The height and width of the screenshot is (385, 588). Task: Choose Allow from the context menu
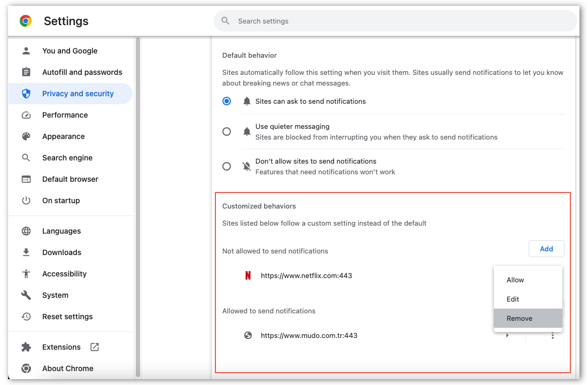coord(515,280)
